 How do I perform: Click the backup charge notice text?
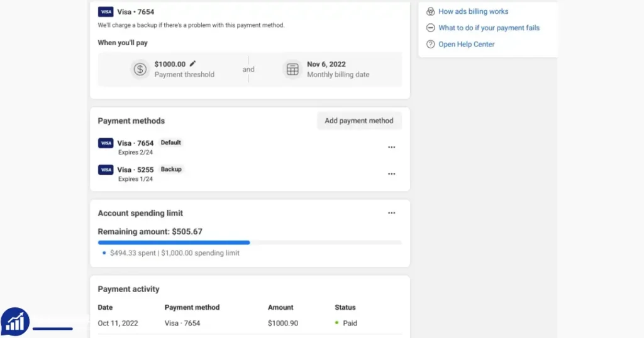click(x=191, y=25)
